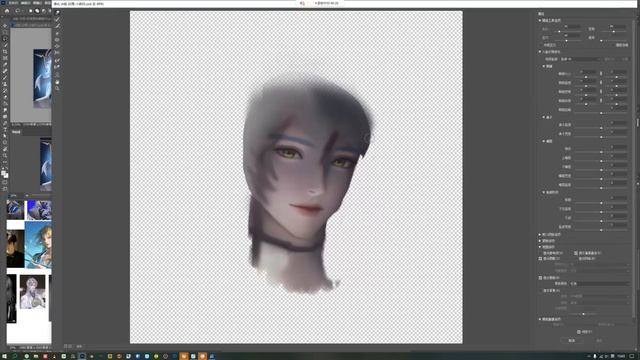The image size is (640, 360).
Task: Collapse the Face Shape section
Action: click(544, 192)
